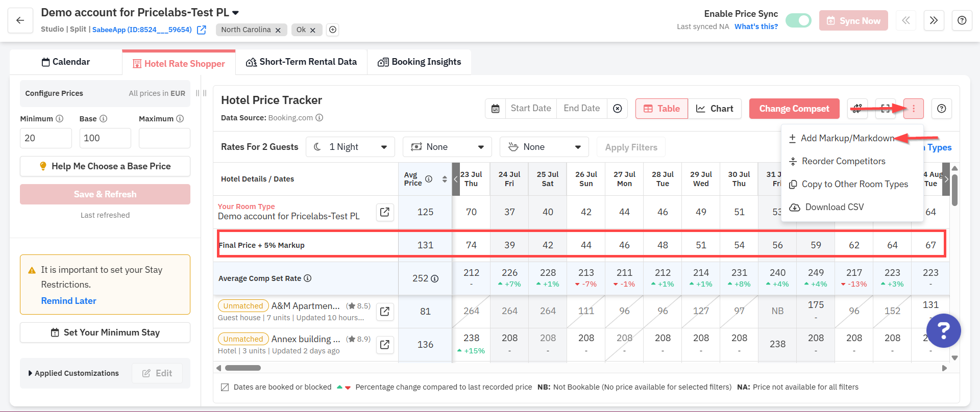
Task: Switch to Table view
Action: click(662, 109)
